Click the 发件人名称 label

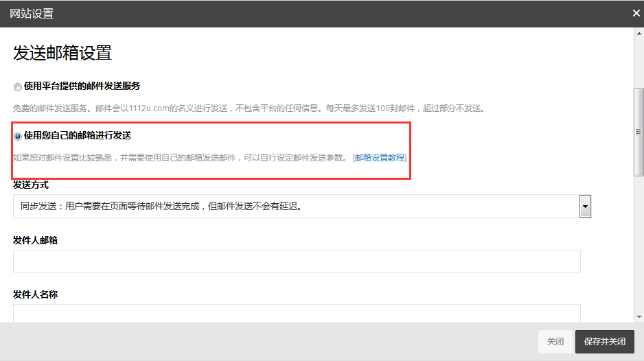(35, 295)
